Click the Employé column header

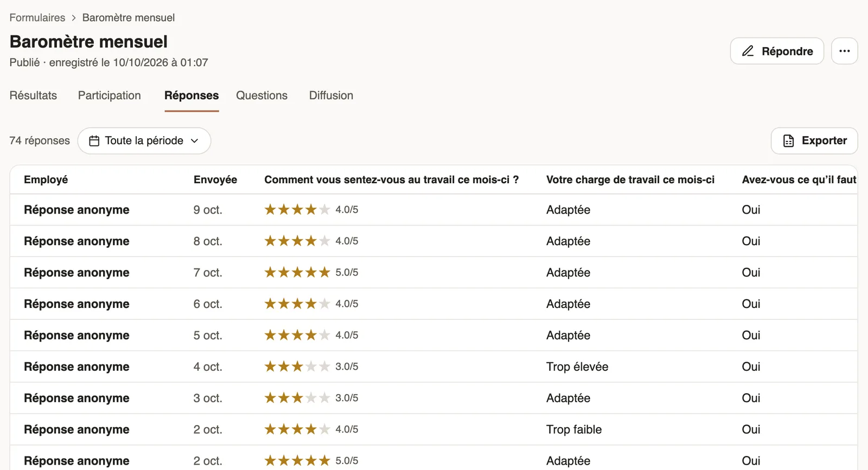tap(46, 179)
